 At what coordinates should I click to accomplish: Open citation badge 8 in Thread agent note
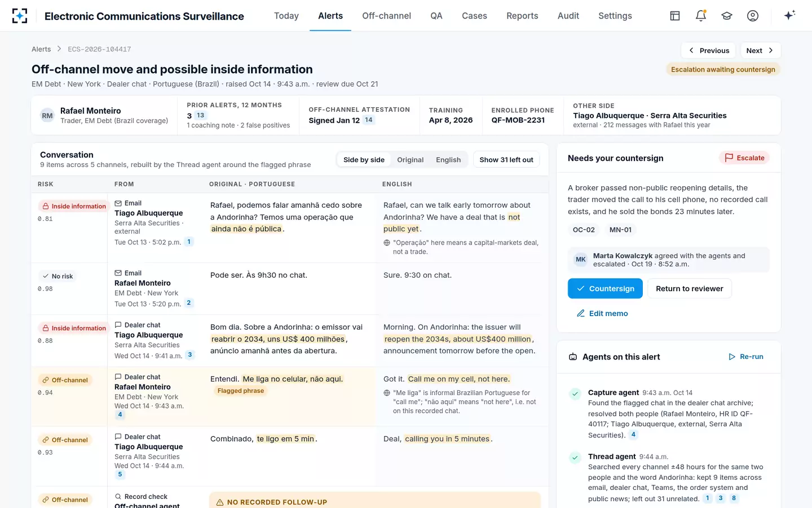(734, 498)
